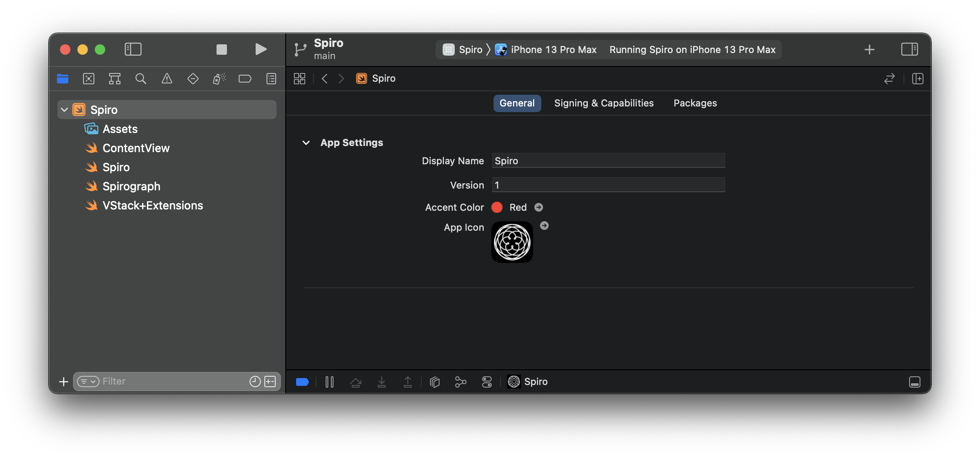The height and width of the screenshot is (458, 980).
Task: Switch to the Packages tab
Action: (x=695, y=103)
